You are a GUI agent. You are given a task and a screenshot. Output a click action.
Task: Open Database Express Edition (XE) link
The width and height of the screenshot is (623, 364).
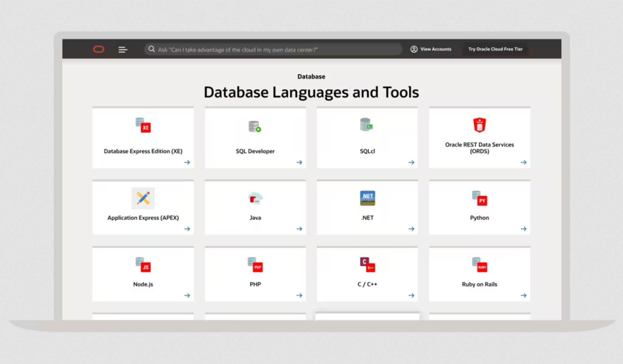click(x=143, y=151)
